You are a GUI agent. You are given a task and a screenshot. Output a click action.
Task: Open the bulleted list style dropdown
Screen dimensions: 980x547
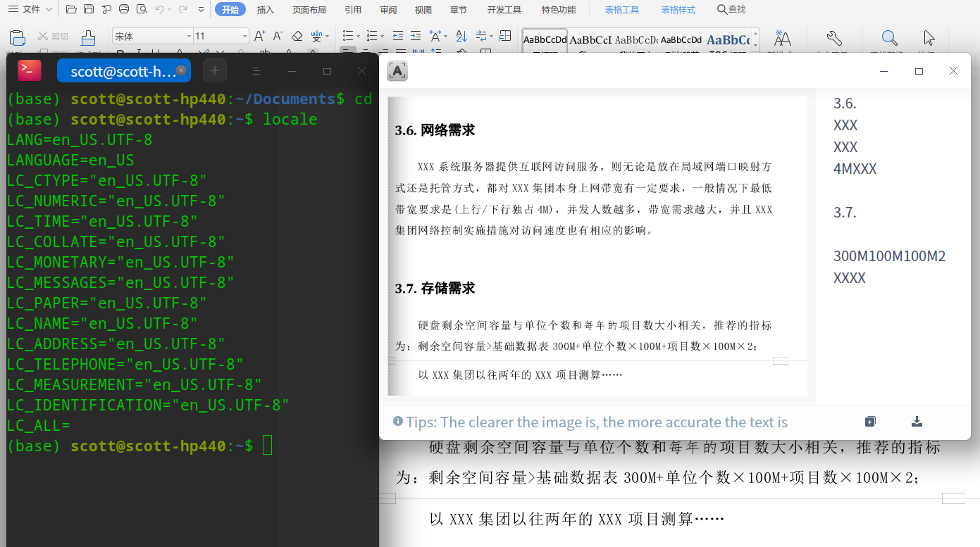tap(358, 36)
